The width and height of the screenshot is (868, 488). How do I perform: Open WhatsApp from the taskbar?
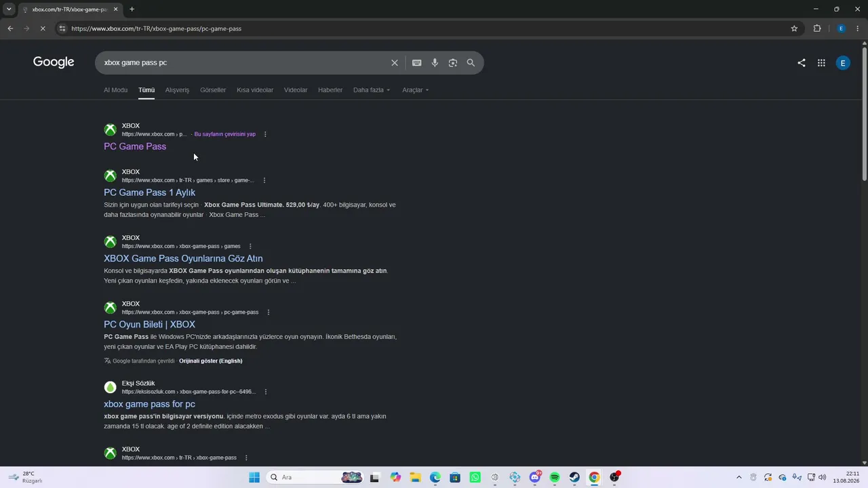coord(475,477)
